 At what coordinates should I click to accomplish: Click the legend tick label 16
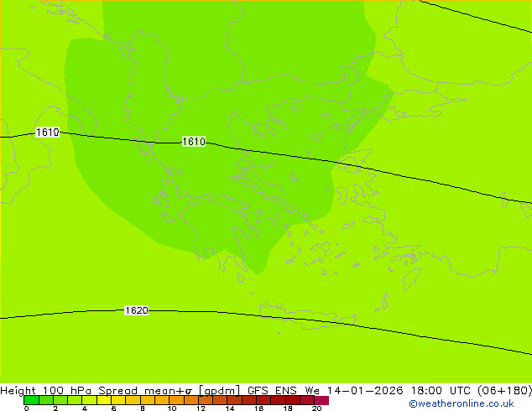(x=259, y=408)
